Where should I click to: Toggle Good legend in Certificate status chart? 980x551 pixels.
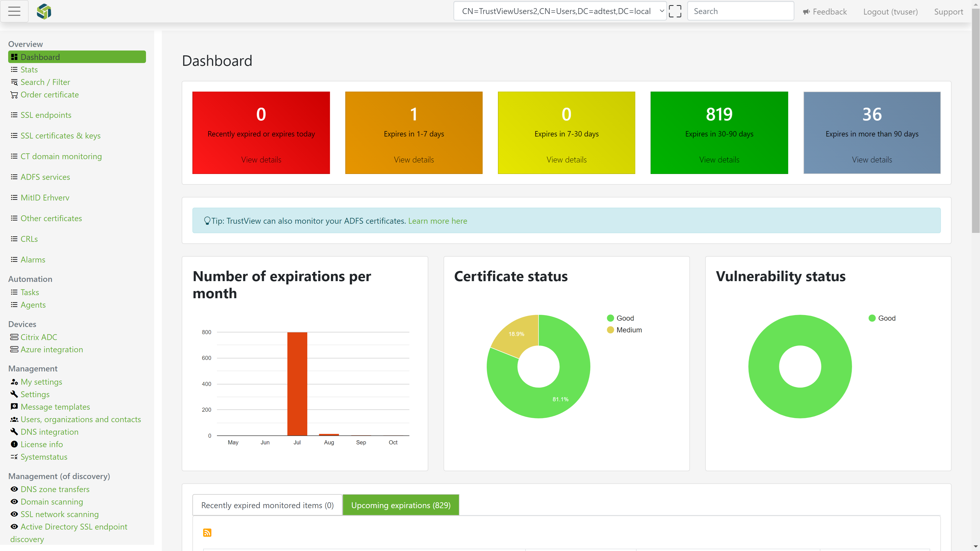pos(620,318)
